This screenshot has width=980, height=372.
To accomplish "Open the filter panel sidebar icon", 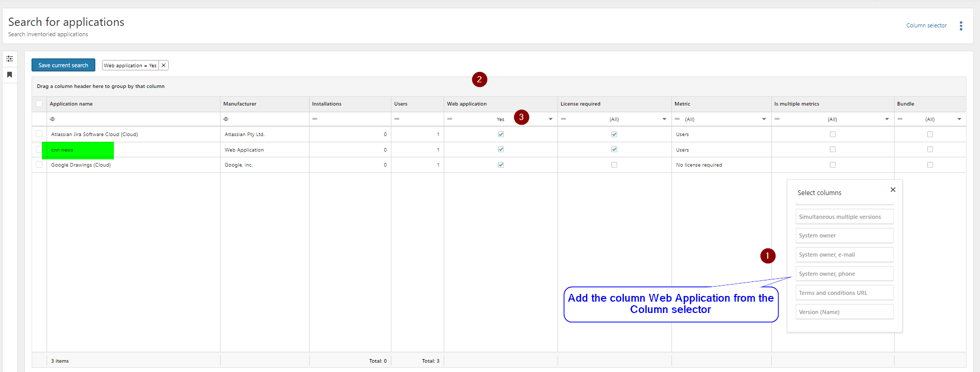I will 9,58.
